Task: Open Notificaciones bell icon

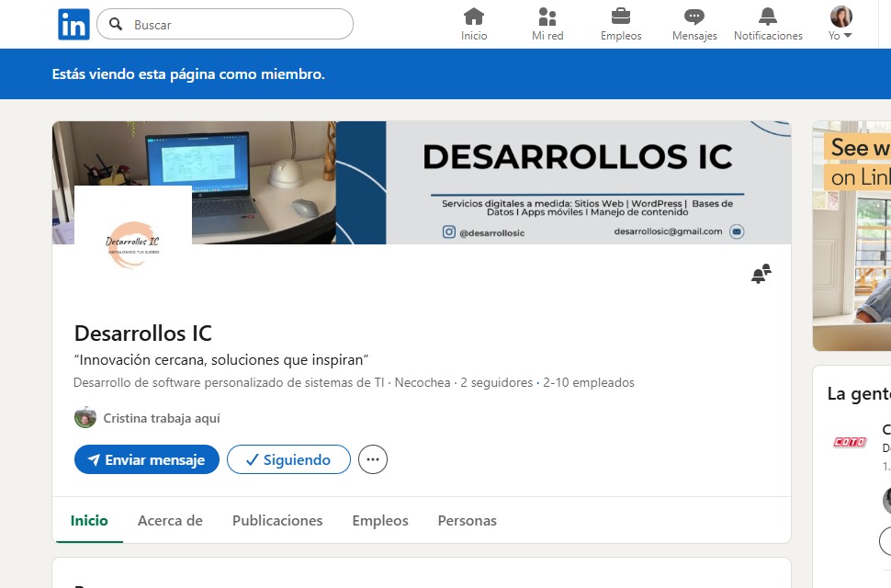Action: (x=768, y=17)
